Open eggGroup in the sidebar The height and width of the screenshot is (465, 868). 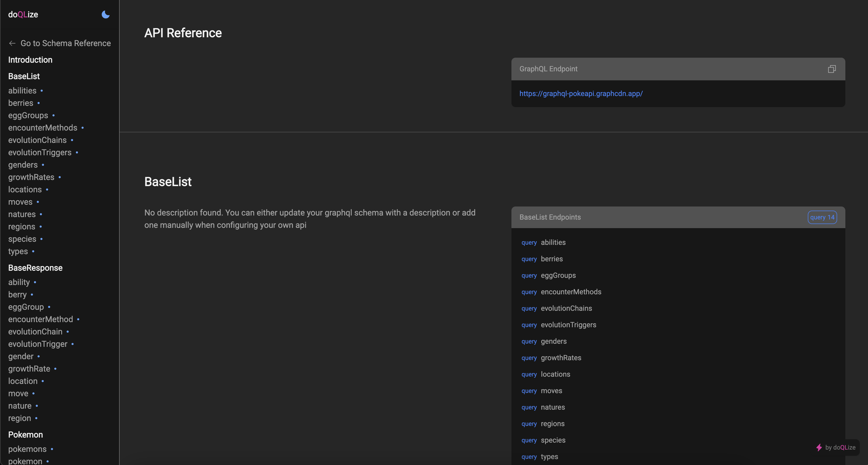tap(26, 307)
